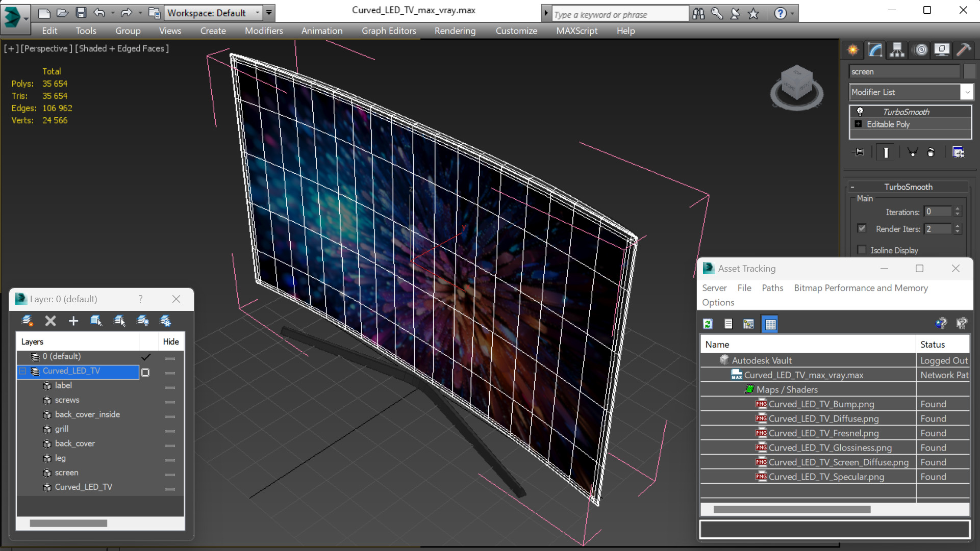Open the Workspace Default dropdown
Image resolution: width=980 pixels, height=551 pixels.
coord(258,13)
